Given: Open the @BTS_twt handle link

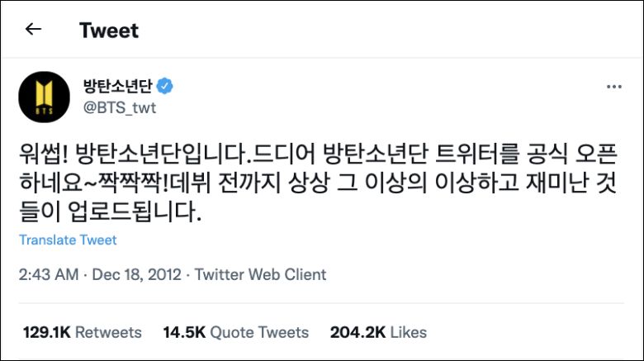Looking at the screenshot, I should (120, 107).
